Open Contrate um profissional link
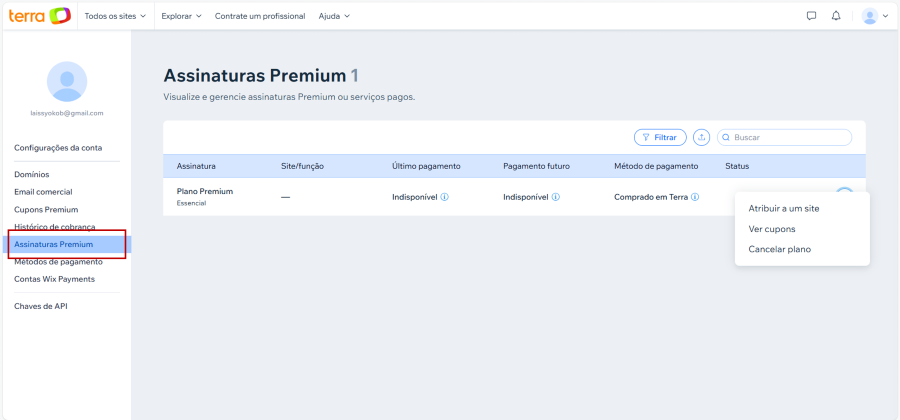The height and width of the screenshot is (420, 900). tap(260, 16)
